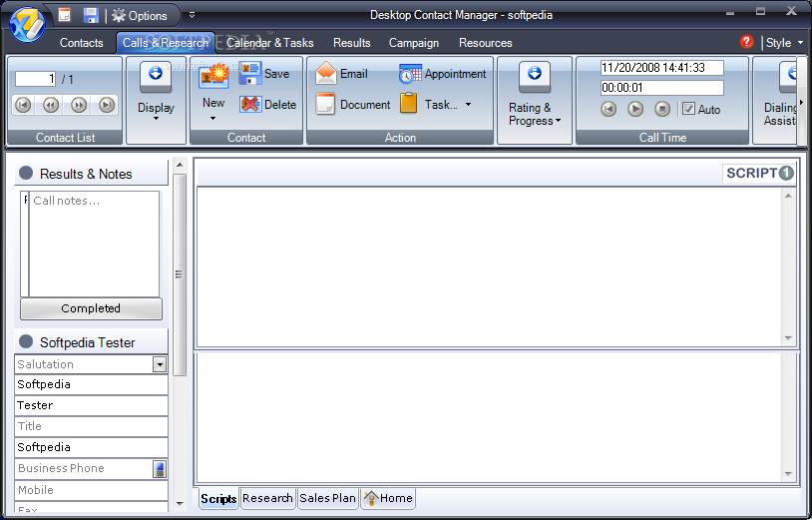Click the red help question mark icon
The image size is (812, 520).
pyautogui.click(x=746, y=42)
